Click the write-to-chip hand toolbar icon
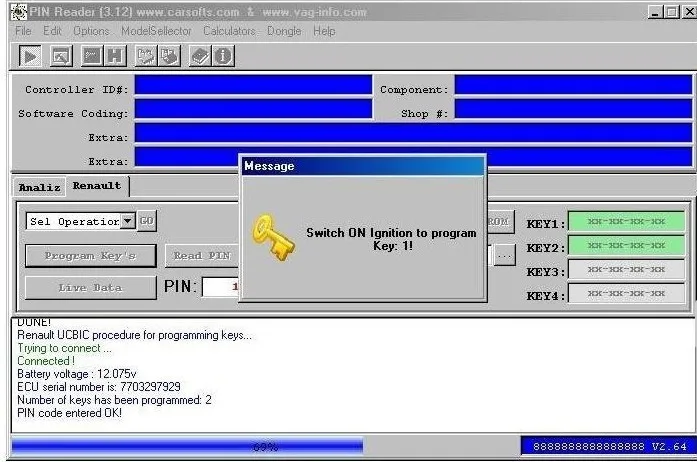The height and width of the screenshot is (462, 697). [169, 56]
